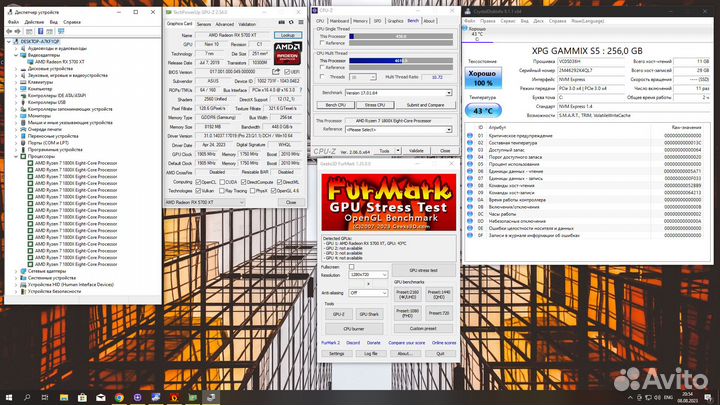
Task: Switch to the Advanced tab in GPU-Z
Action: coord(225,24)
